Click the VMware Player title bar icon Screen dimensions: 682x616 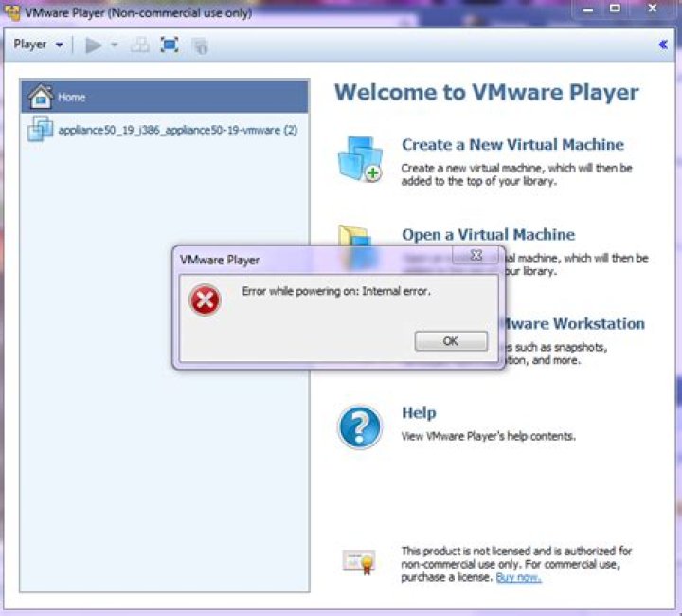coord(12,12)
